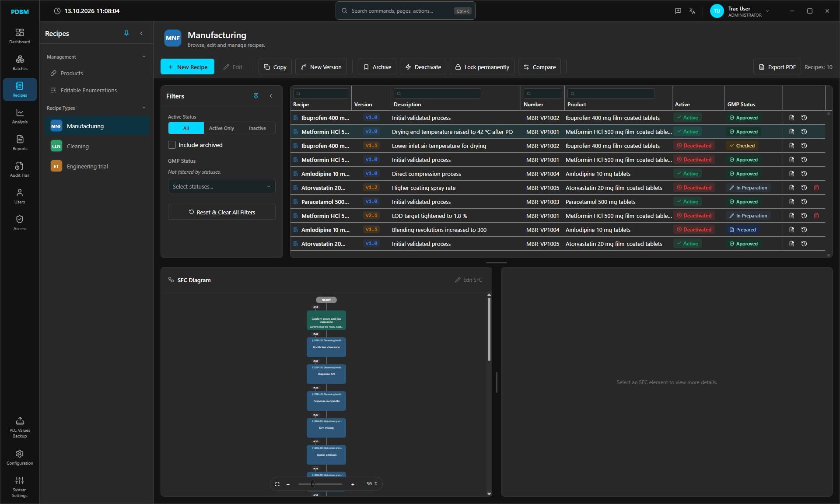Click the New Recipe button

click(187, 67)
